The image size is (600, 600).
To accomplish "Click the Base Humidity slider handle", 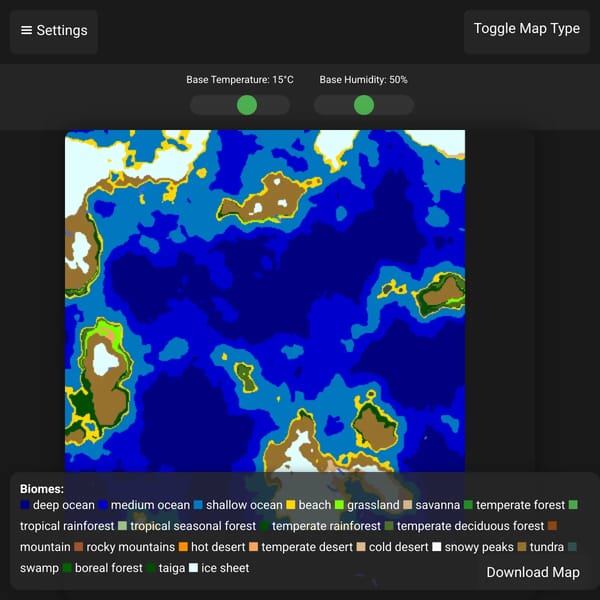I will 364,105.
